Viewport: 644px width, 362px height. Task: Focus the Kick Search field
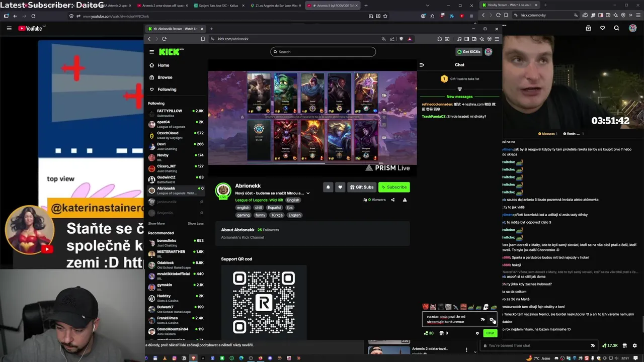(323, 52)
